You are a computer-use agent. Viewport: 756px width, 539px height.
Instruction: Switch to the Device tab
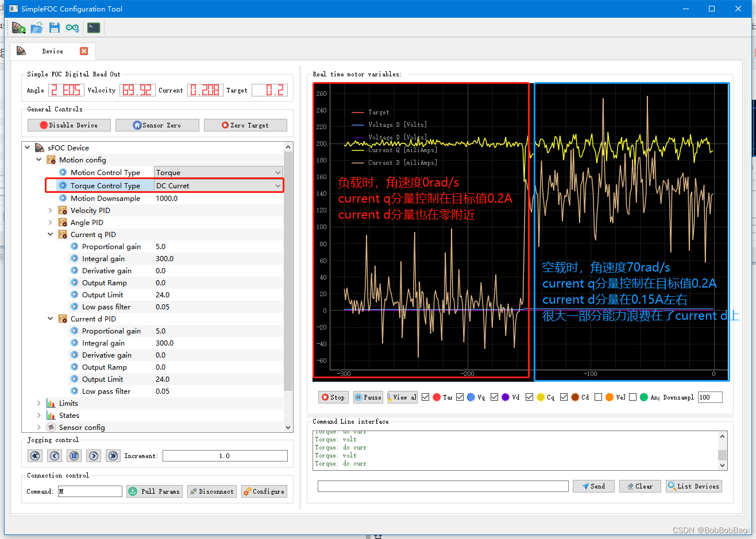[x=52, y=51]
